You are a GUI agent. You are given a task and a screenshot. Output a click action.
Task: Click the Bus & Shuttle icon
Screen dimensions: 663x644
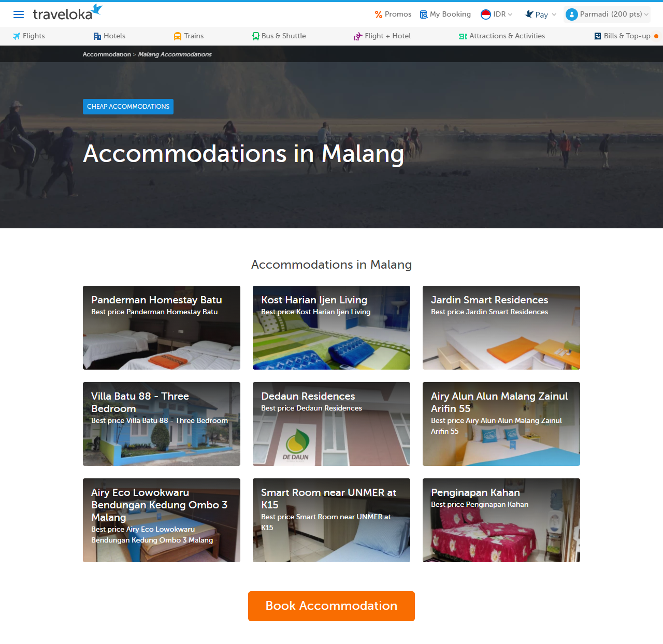point(256,36)
